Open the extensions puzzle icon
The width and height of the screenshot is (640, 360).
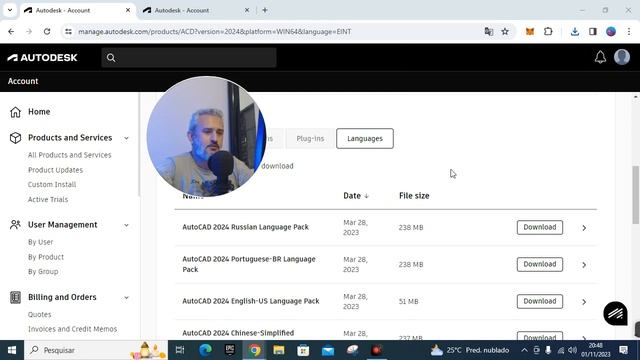point(548,31)
